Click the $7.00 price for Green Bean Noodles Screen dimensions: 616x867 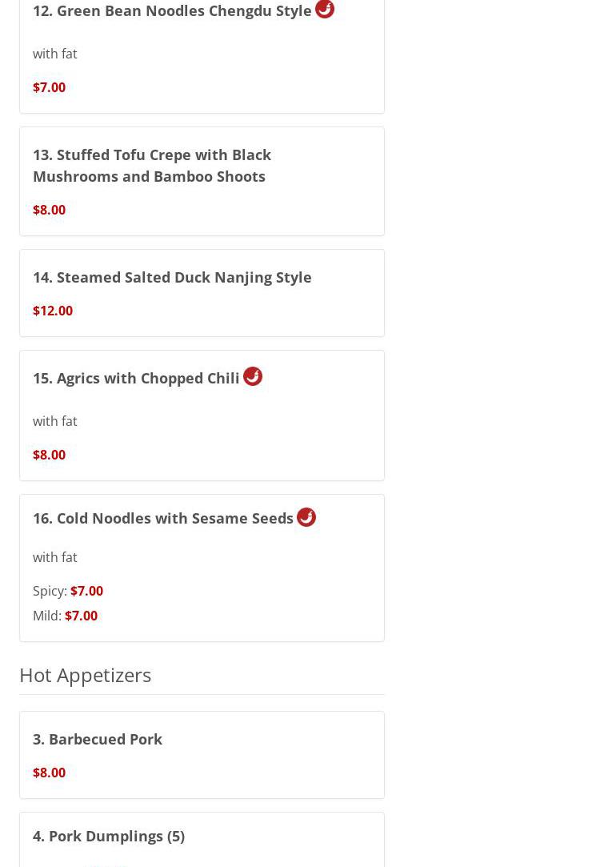click(49, 87)
